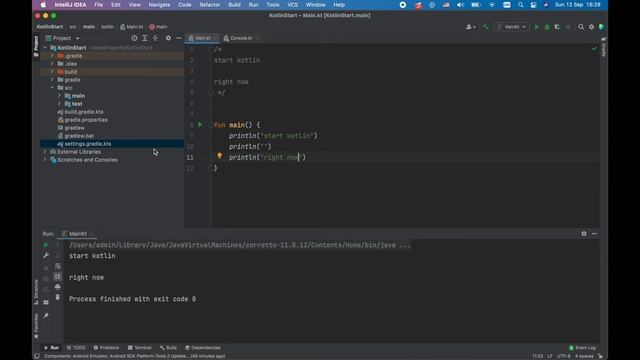
Task: Rerun MainKt in the Run panel
Action: 46,245
